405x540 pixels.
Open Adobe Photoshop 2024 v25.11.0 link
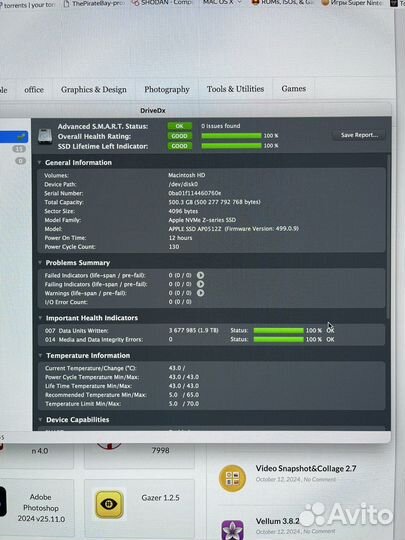(x=41, y=508)
